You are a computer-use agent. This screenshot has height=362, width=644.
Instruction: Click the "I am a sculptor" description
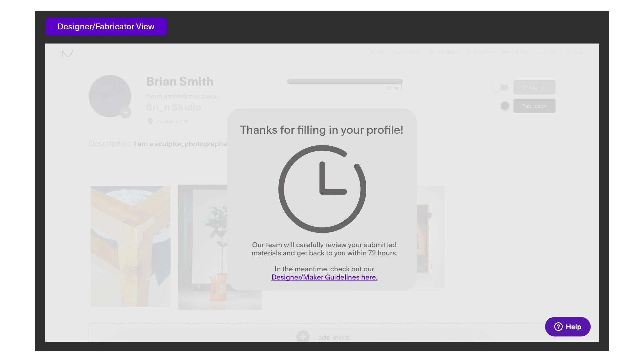click(181, 144)
